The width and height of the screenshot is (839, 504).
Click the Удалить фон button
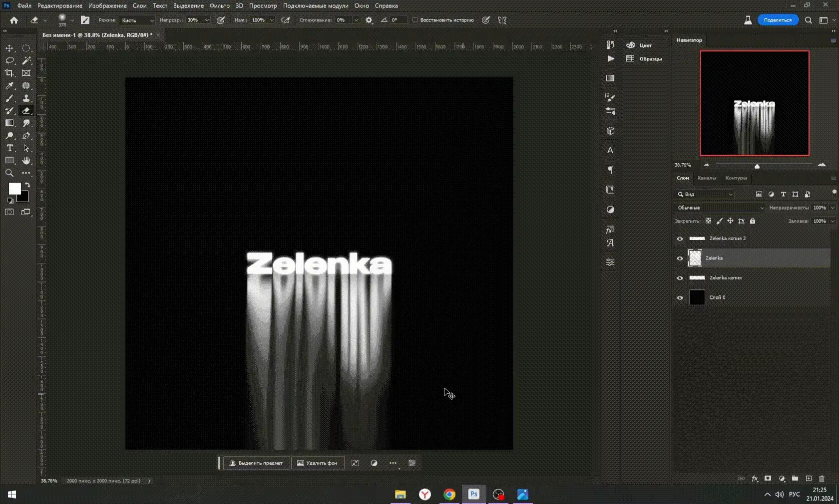[x=317, y=463]
